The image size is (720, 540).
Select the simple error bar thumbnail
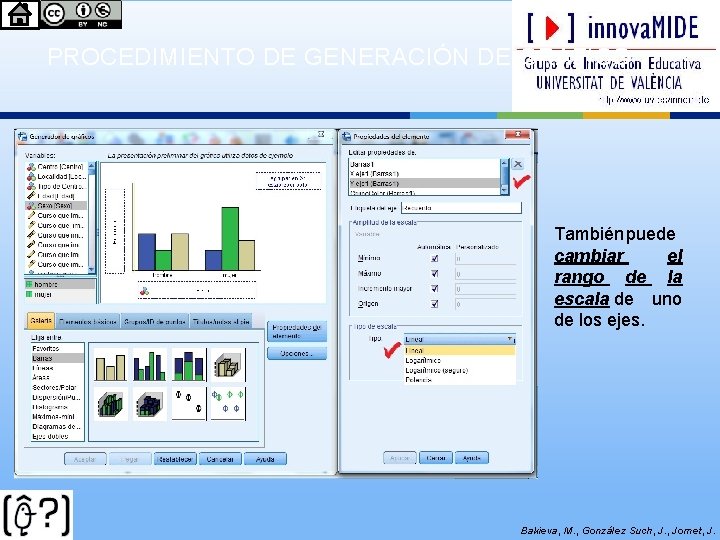tap(189, 404)
